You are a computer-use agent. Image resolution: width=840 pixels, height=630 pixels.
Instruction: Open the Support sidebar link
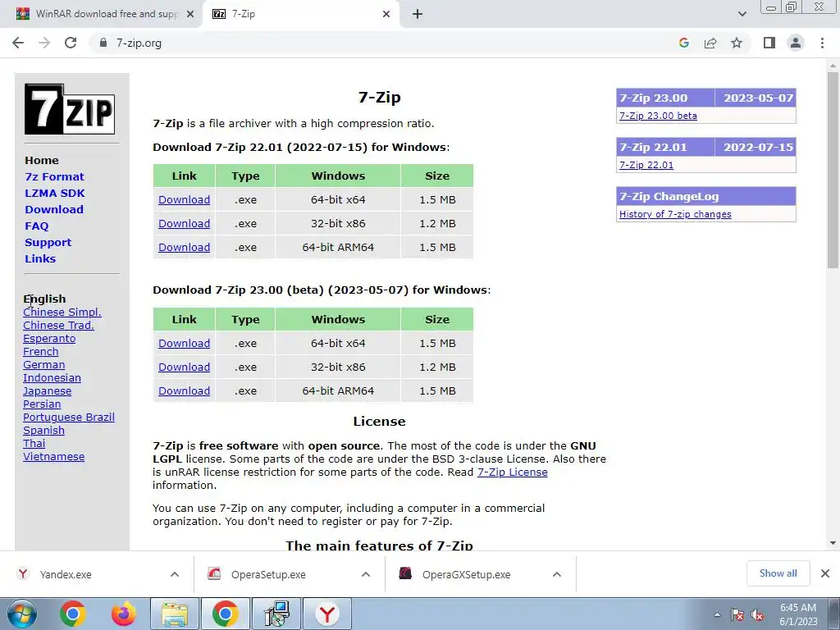point(48,242)
